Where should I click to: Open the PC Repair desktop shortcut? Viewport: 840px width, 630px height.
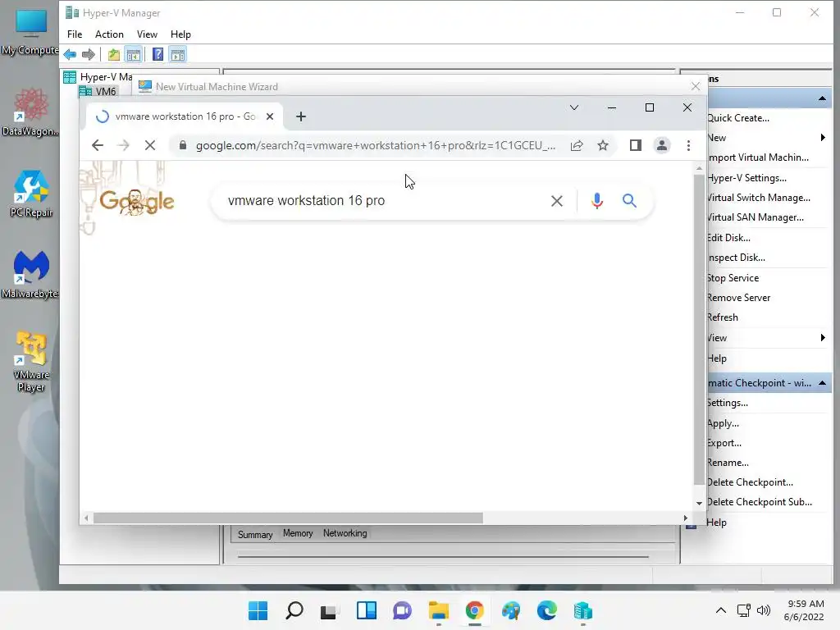(x=30, y=194)
